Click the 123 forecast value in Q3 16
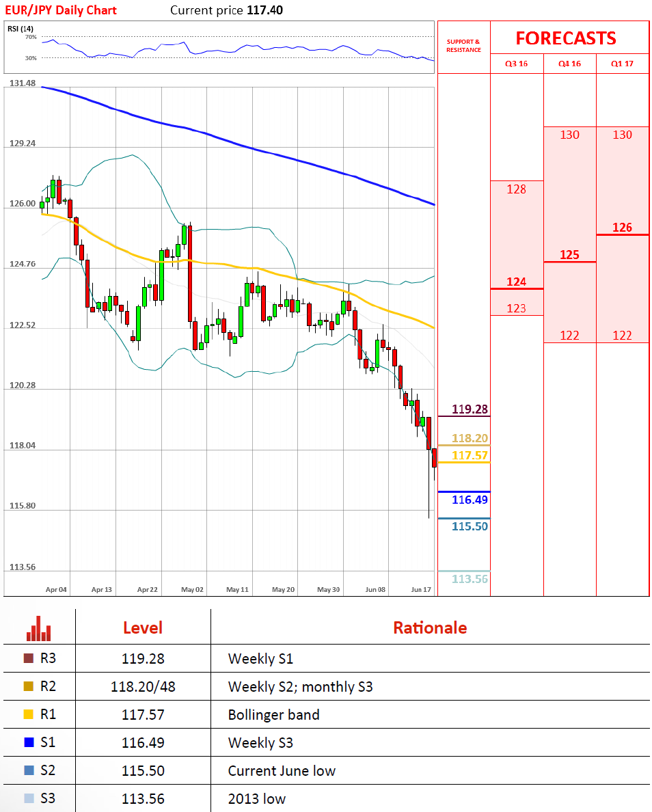 [x=516, y=308]
